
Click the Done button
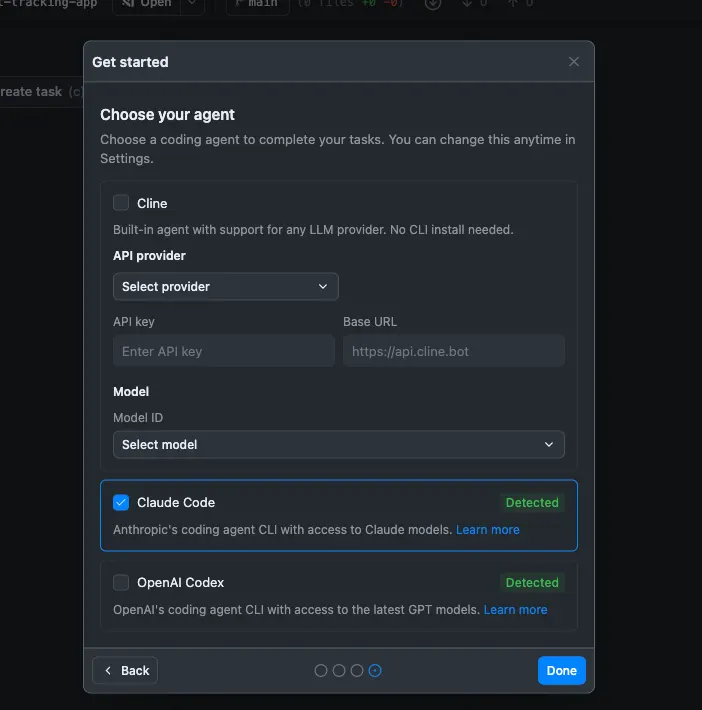click(562, 670)
